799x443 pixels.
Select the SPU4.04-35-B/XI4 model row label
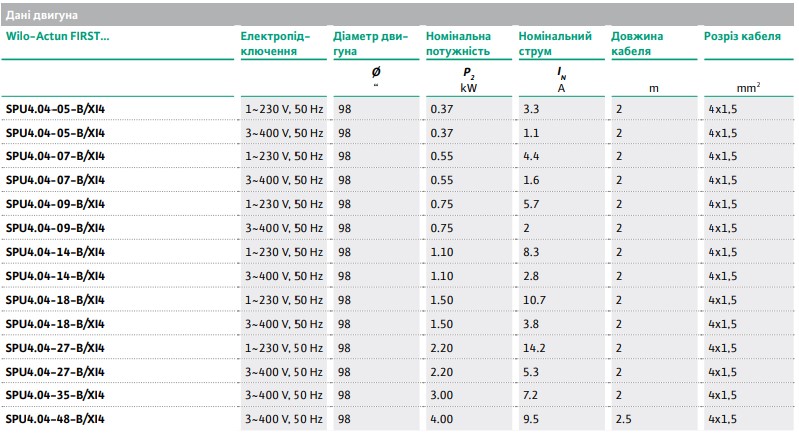[55, 395]
